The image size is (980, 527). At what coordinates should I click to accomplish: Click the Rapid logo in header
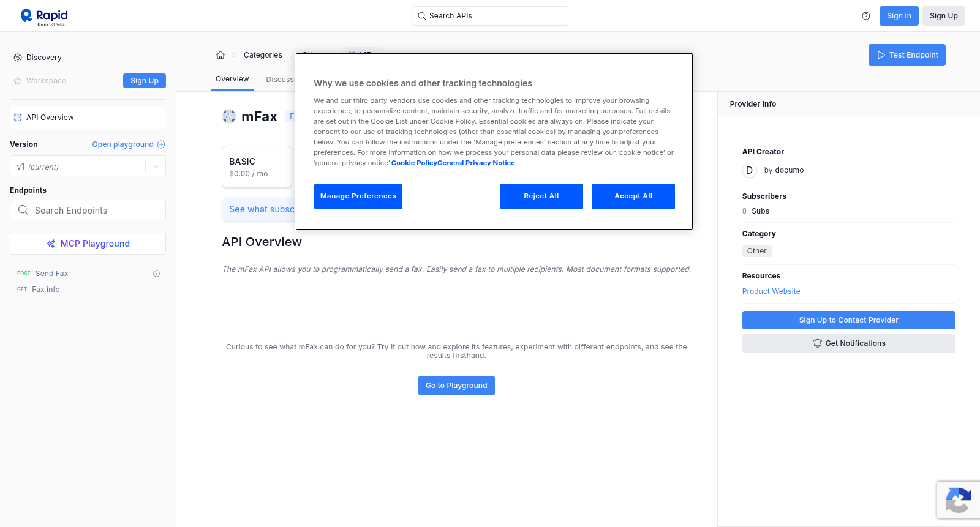point(44,17)
